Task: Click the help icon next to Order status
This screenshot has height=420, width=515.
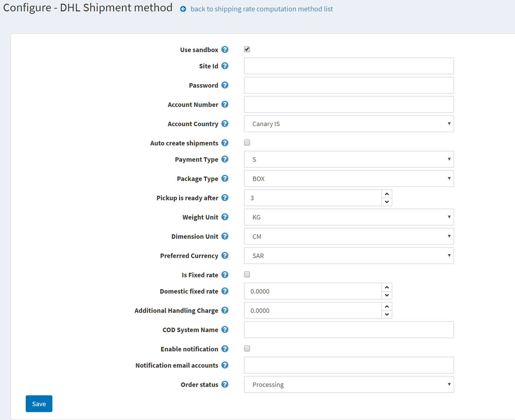Action: pyautogui.click(x=225, y=384)
